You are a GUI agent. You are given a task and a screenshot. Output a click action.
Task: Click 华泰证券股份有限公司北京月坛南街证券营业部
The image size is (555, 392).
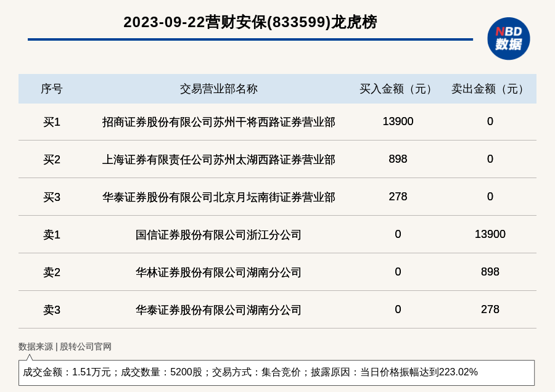tap(219, 197)
